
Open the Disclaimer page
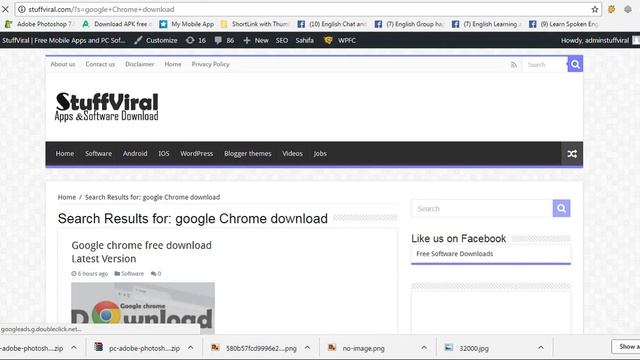[140, 64]
